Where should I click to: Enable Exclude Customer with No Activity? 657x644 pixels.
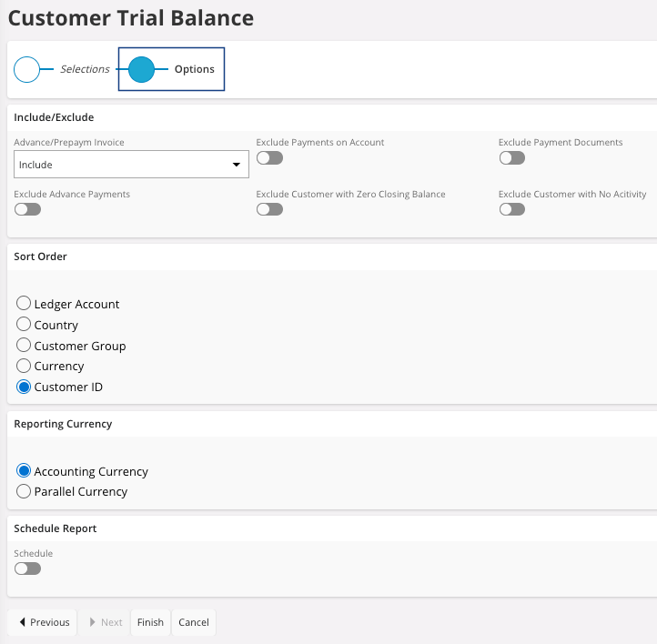(511, 209)
